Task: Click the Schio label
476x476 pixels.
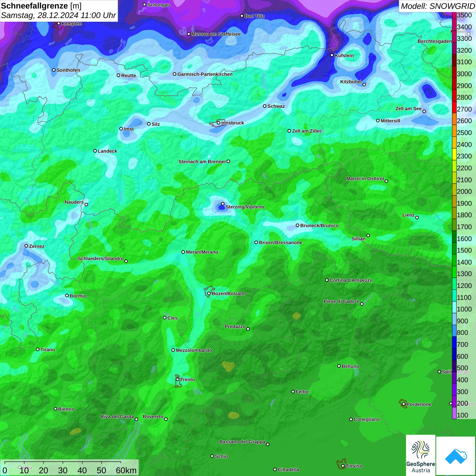Action: [x=221, y=456]
